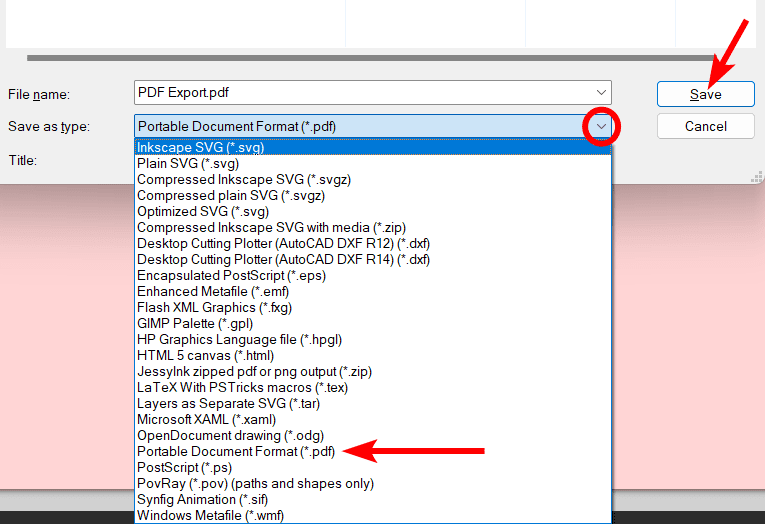This screenshot has width=765, height=524.
Task: Click the File name text field
Action: click(360, 93)
